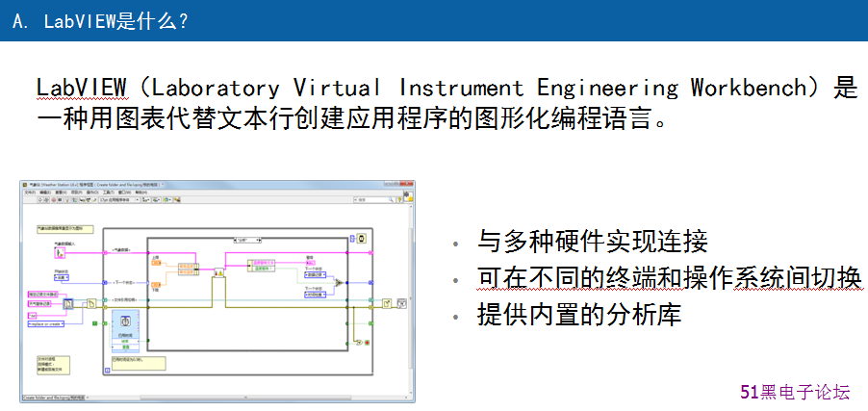The image size is (868, 411).
Task: Click the loop iteration terminal i
Action: 107,371
